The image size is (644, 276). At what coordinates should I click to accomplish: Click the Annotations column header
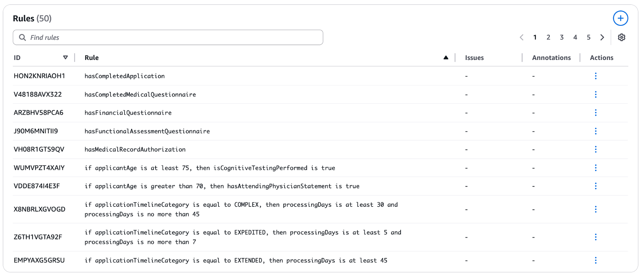pos(551,58)
